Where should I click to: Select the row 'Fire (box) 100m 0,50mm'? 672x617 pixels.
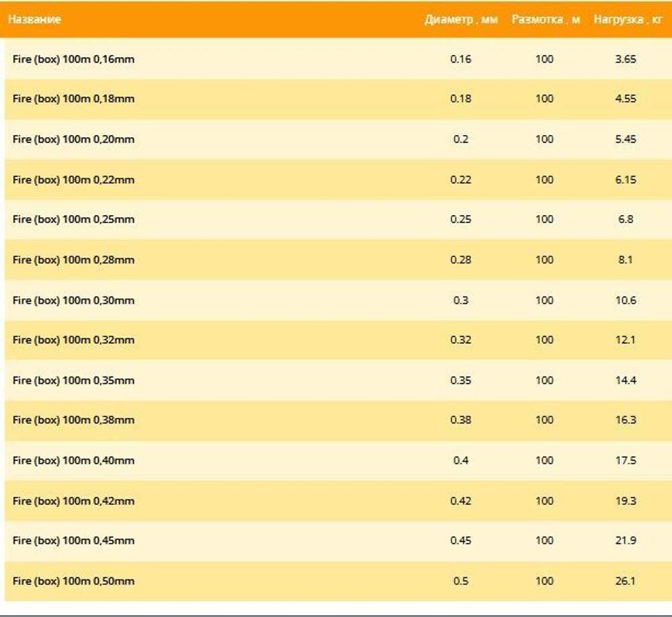pos(338,581)
